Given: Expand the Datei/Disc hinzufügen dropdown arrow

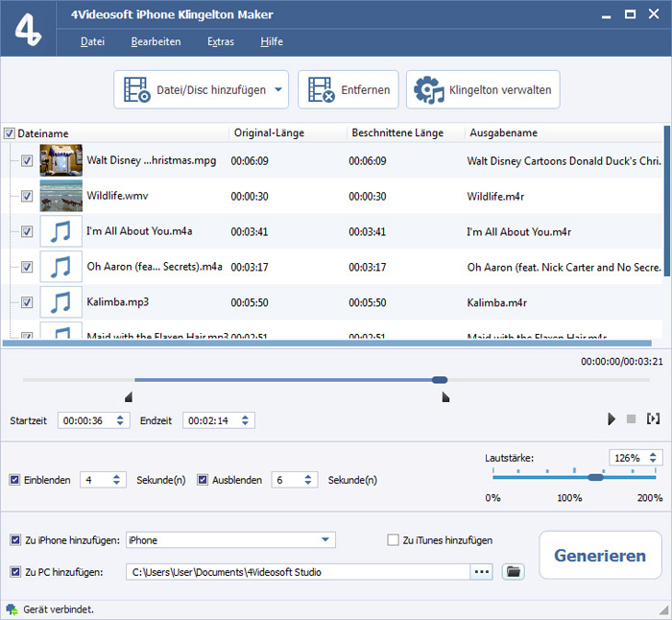Looking at the screenshot, I should click(278, 90).
